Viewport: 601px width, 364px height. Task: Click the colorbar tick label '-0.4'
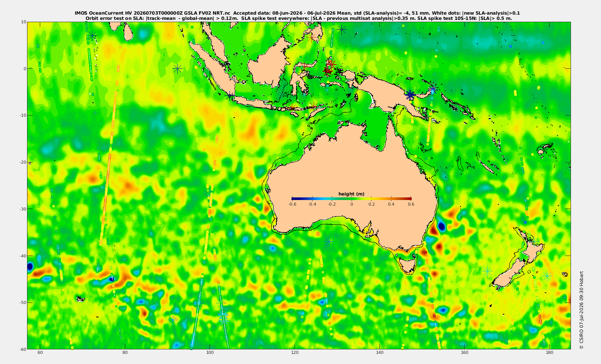coord(312,204)
